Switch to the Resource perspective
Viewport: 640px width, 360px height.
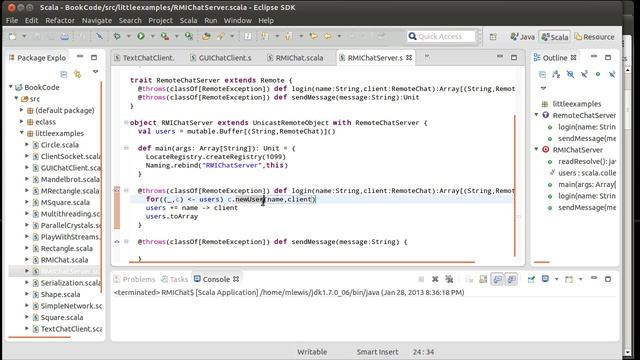[594, 37]
